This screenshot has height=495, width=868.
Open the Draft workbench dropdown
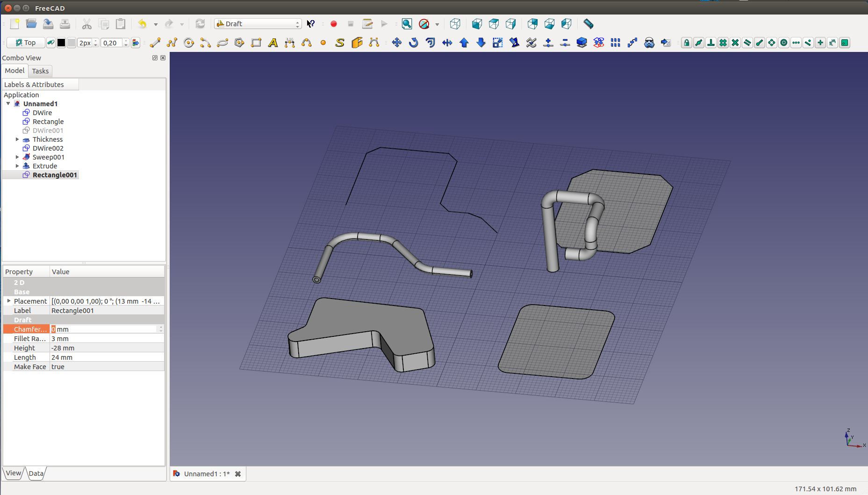click(258, 24)
